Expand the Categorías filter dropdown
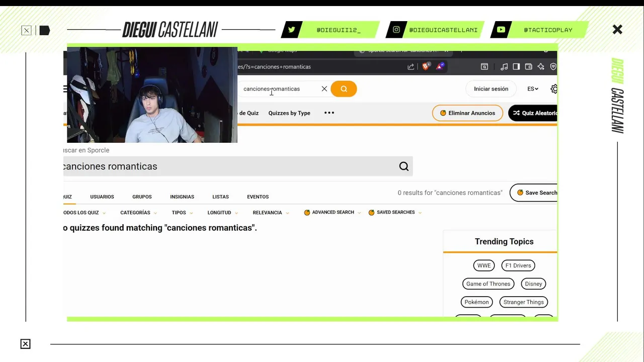This screenshot has width=644, height=362. 138,213
